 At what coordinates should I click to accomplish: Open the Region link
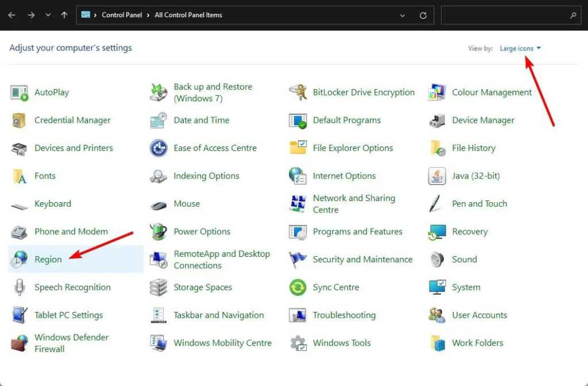coord(48,260)
